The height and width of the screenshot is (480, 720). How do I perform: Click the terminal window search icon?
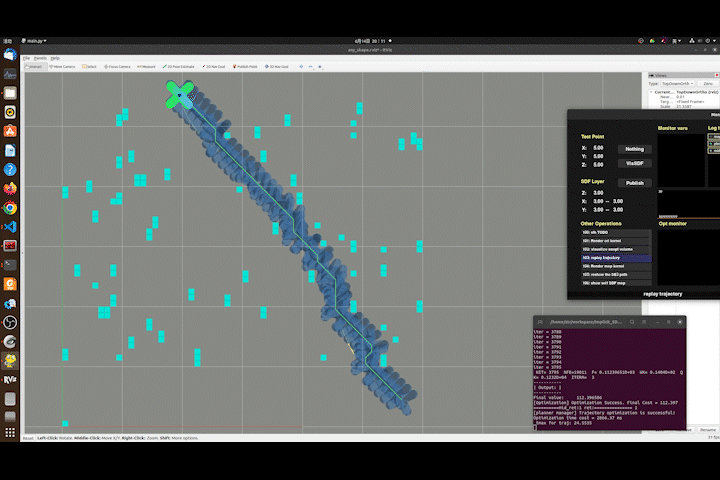(632, 322)
